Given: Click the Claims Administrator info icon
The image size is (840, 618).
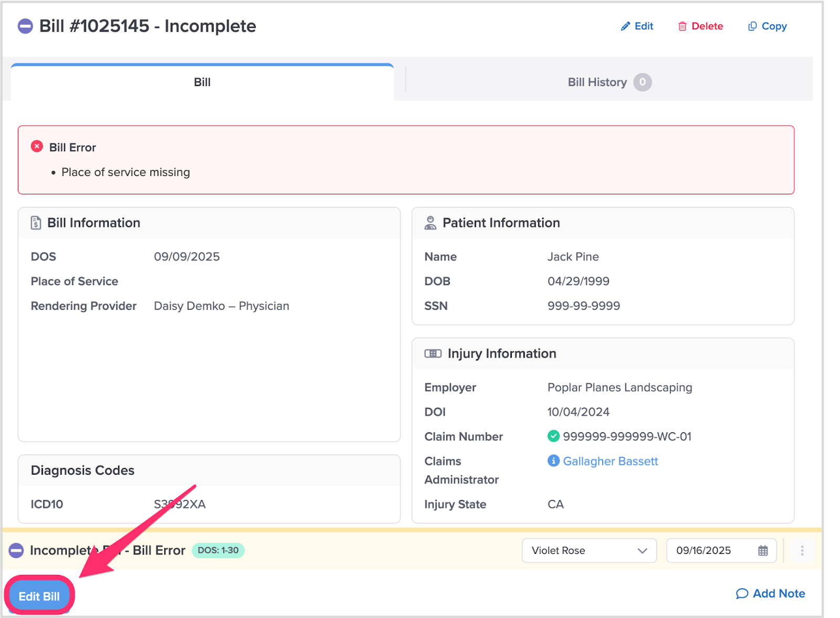Looking at the screenshot, I should pyautogui.click(x=553, y=460).
